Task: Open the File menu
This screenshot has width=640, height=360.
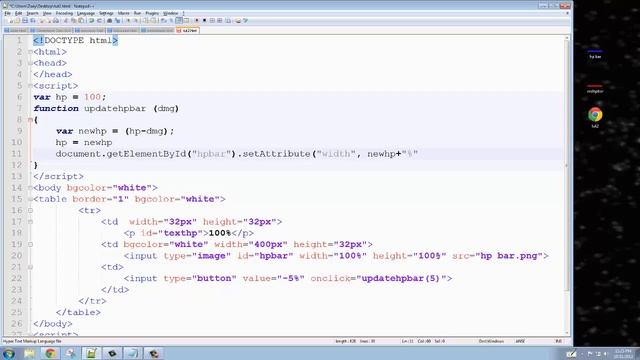Action: point(7,13)
